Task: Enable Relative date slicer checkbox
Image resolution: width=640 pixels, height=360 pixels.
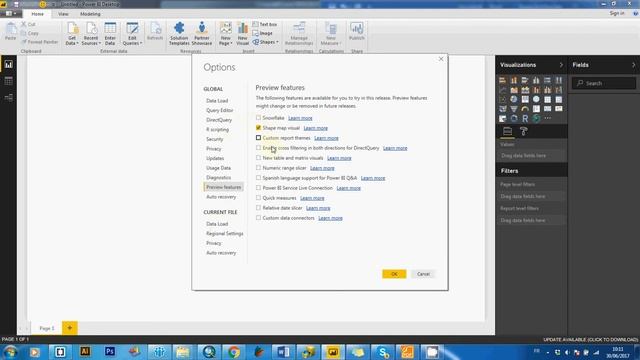Action: coord(258,208)
